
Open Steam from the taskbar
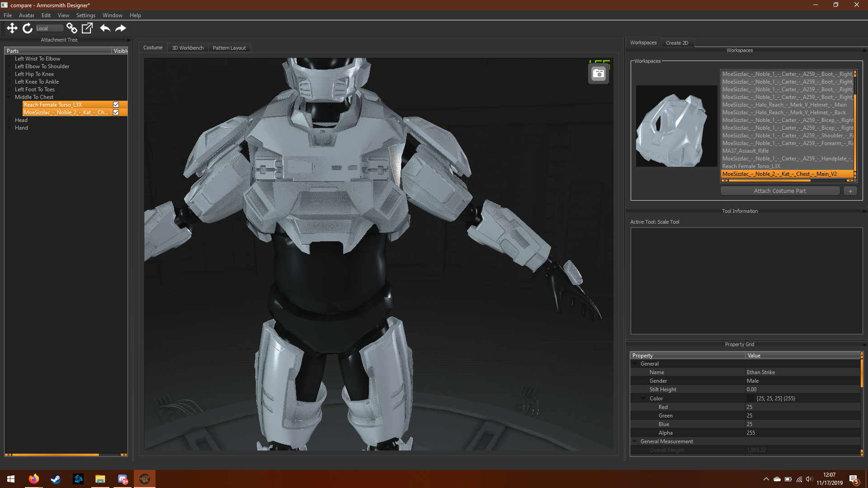tap(56, 479)
